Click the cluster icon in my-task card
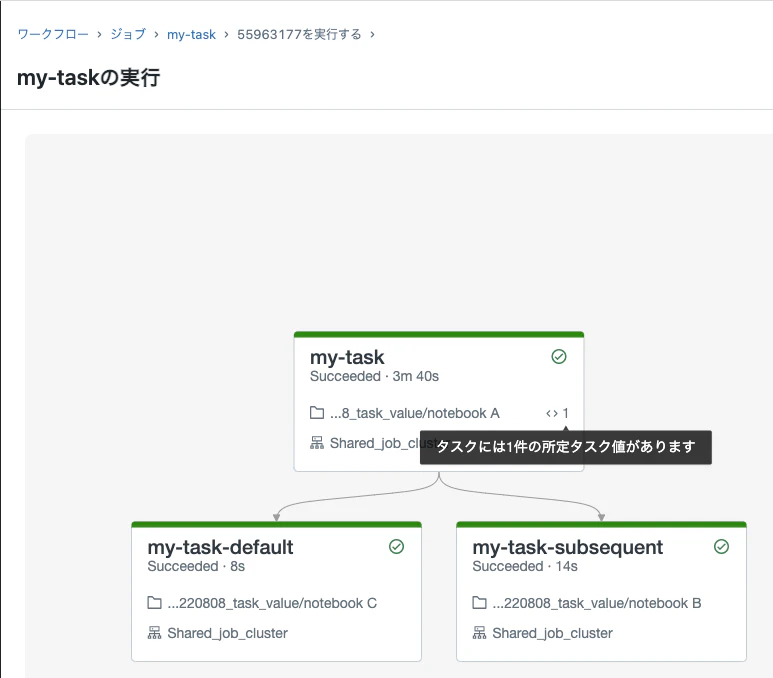773x678 pixels. [317, 443]
